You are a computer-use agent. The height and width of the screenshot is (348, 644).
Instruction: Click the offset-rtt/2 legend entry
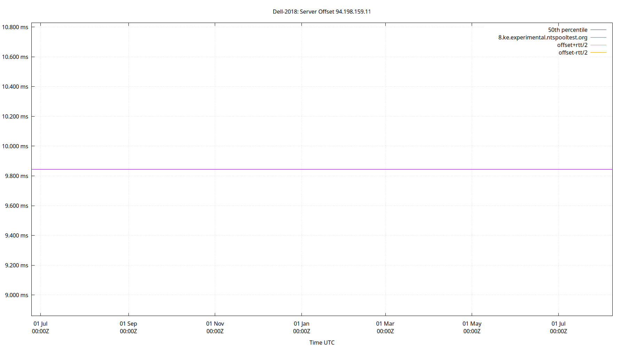573,52
